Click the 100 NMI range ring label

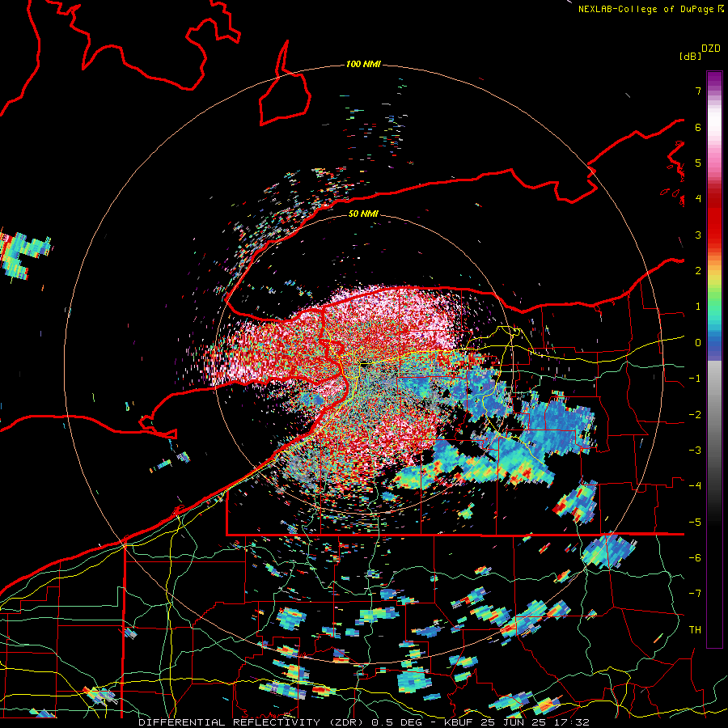click(x=363, y=64)
